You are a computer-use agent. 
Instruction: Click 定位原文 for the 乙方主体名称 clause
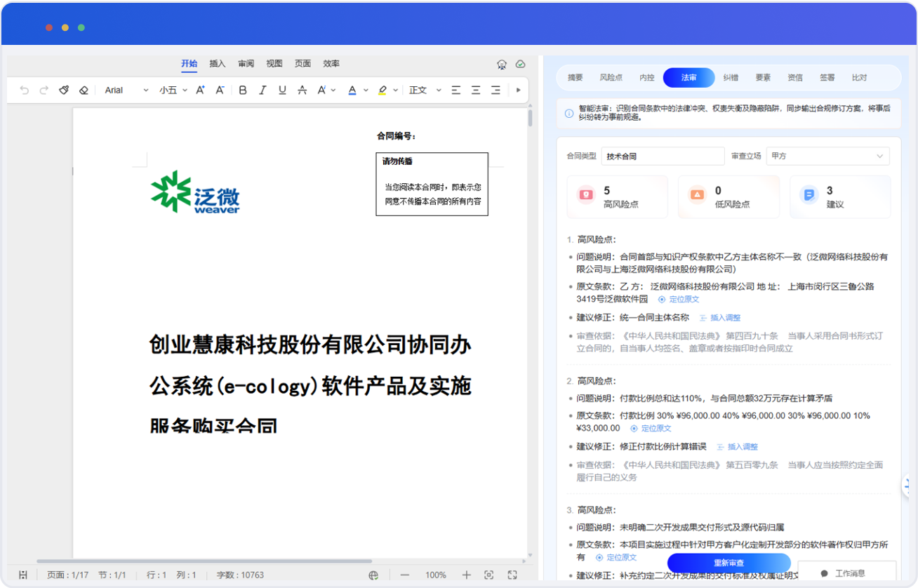click(678, 300)
